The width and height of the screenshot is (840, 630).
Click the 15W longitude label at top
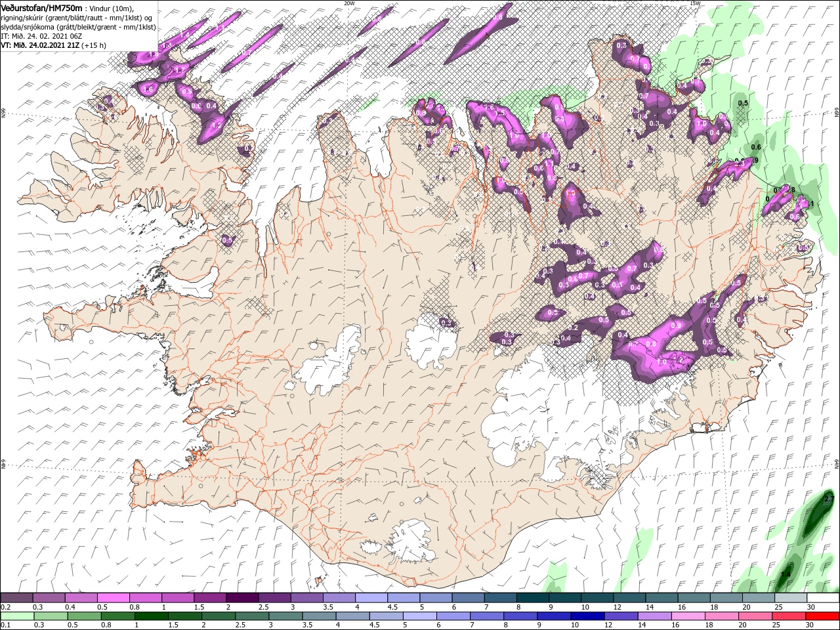click(x=695, y=3)
